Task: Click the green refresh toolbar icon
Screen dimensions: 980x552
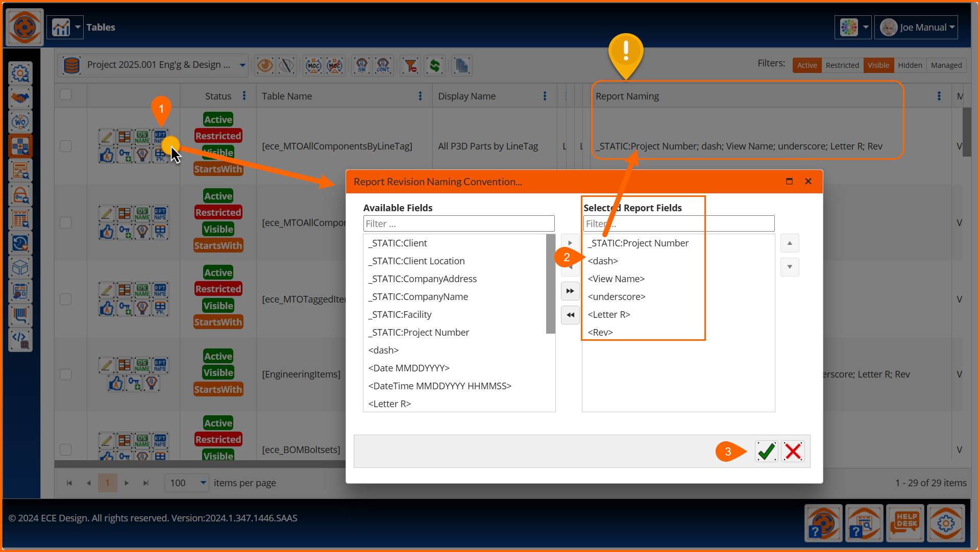Action: point(435,65)
